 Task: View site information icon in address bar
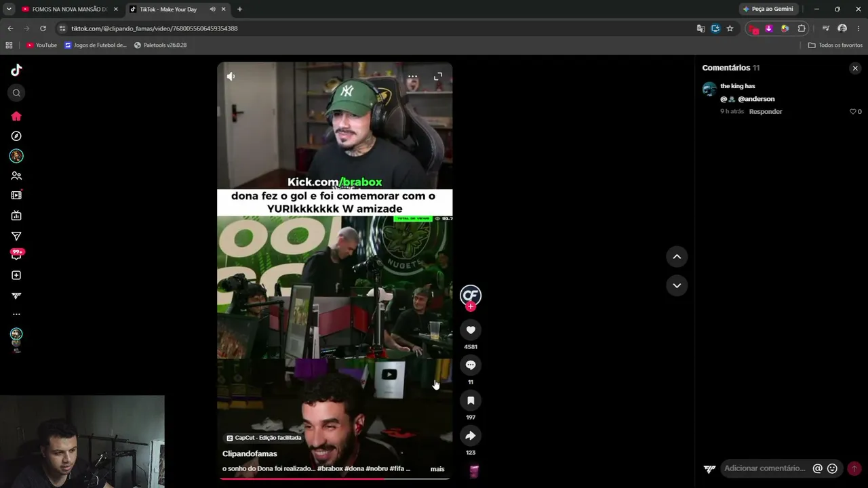pyautogui.click(x=62, y=28)
